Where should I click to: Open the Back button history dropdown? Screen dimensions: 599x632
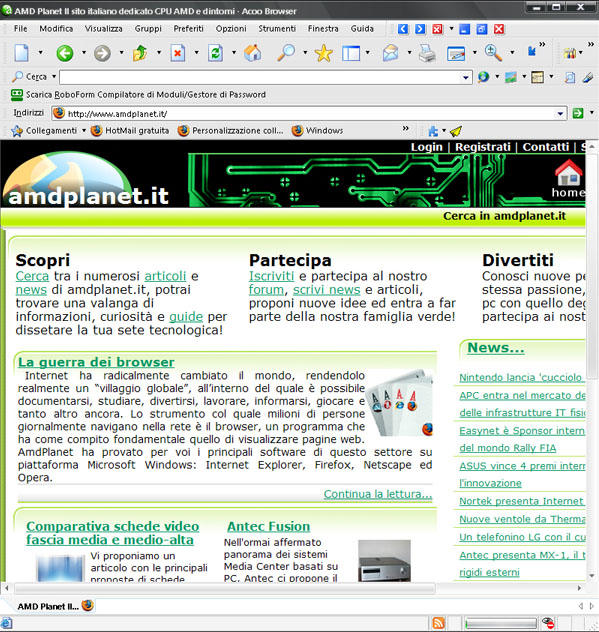click(83, 52)
